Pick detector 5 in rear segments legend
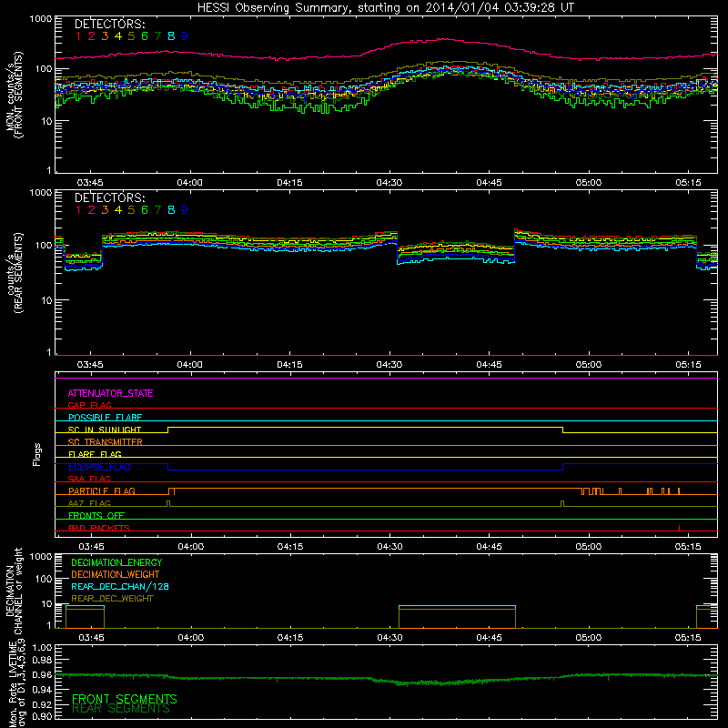728x728 pixels. point(131,210)
